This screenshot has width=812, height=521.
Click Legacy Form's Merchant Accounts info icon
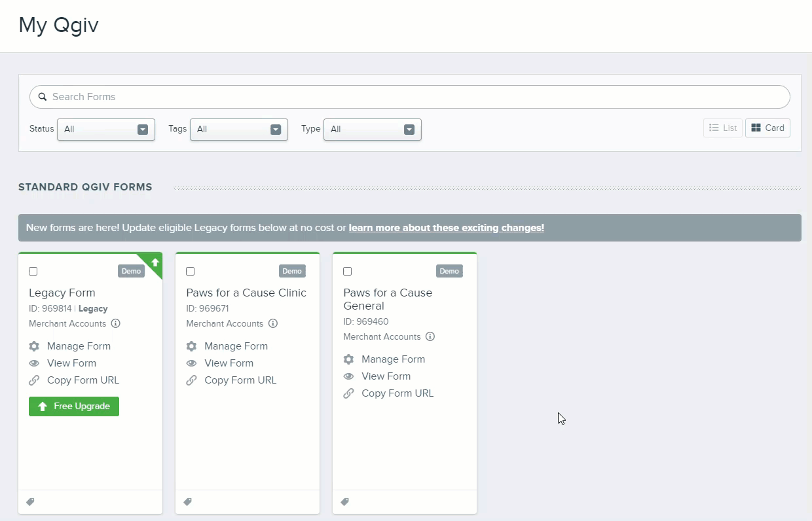116,323
